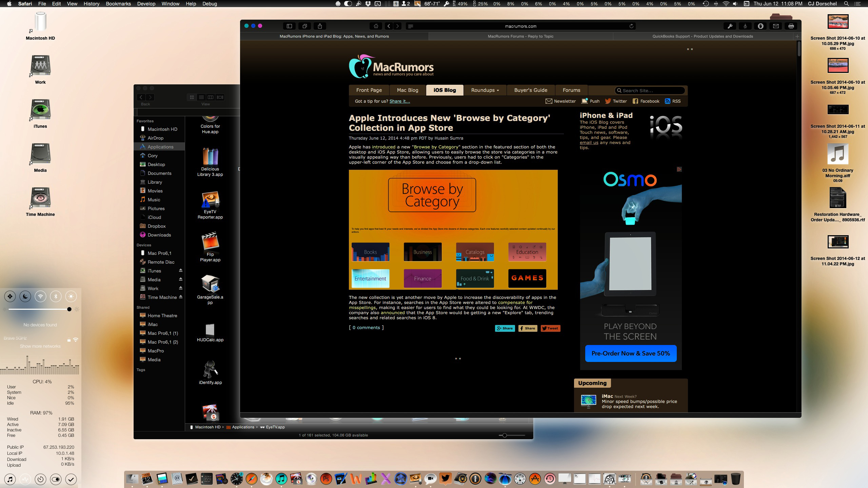Open Reader view icon in address bar

click(x=410, y=26)
